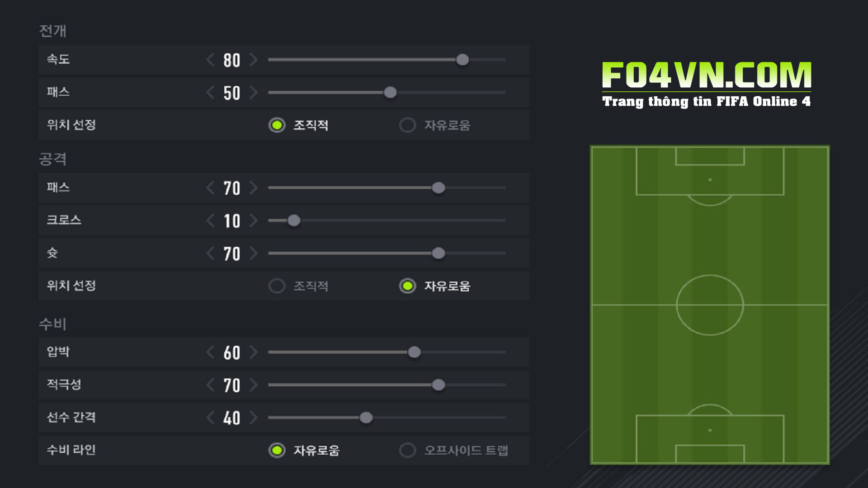Click the 크로스 slider handle
Screen dimensions: 868x488
tap(294, 221)
